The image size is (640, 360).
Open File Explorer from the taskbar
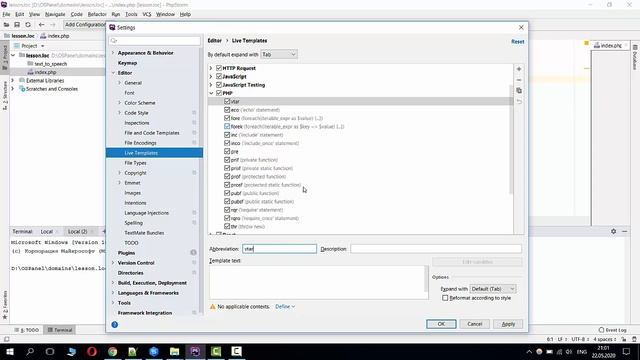coord(174,351)
